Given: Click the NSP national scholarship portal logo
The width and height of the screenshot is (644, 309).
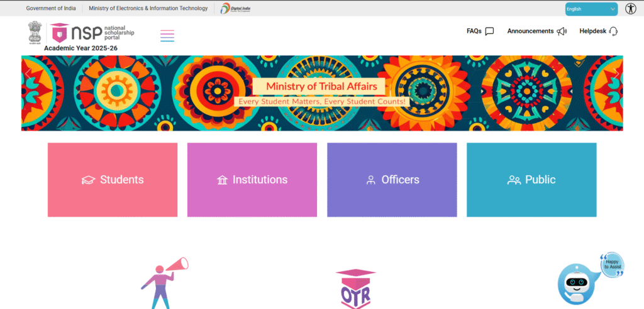Looking at the screenshot, I should [92, 31].
